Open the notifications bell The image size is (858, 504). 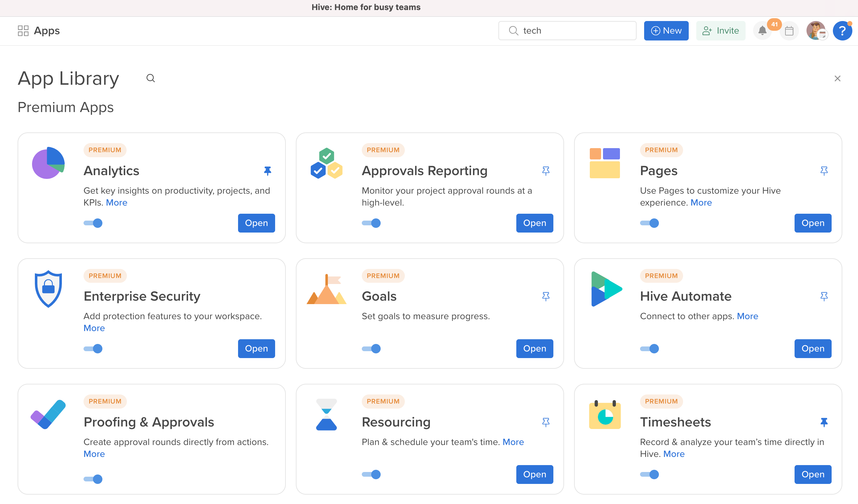click(762, 31)
